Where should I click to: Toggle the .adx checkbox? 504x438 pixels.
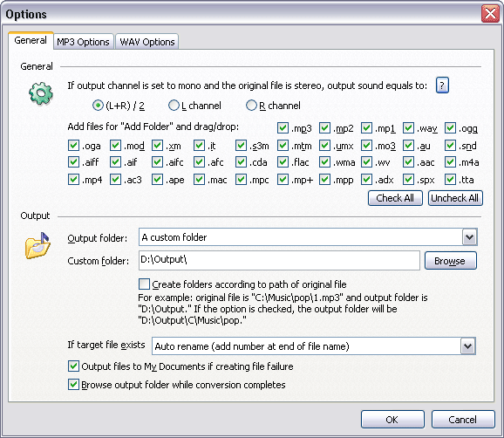tap(366, 179)
